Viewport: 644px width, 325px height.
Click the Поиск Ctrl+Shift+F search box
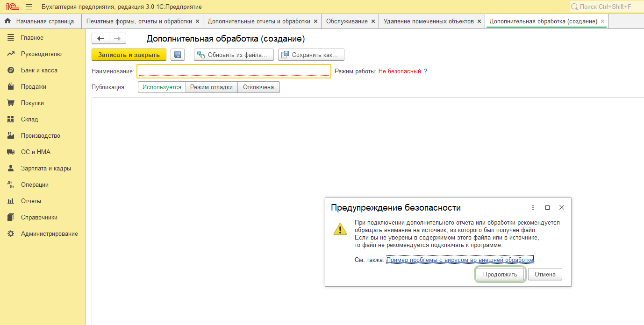click(606, 7)
